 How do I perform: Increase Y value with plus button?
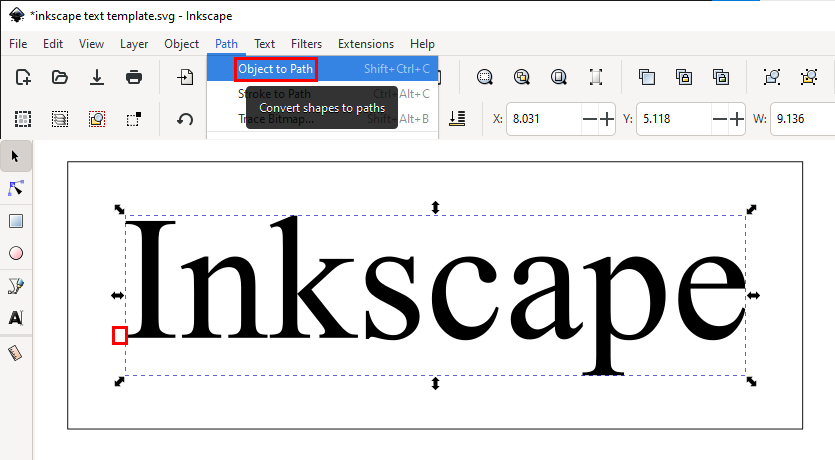(736, 119)
